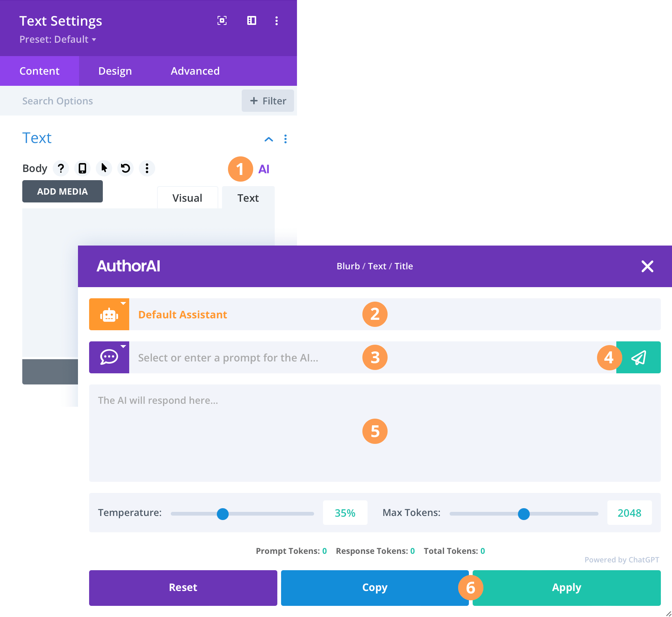Click the Body reset undo icon
This screenshot has width=672, height=617.
click(125, 168)
